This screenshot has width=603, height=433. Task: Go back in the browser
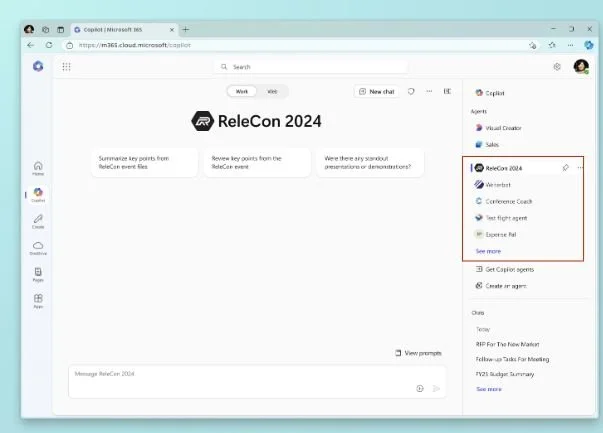31,45
